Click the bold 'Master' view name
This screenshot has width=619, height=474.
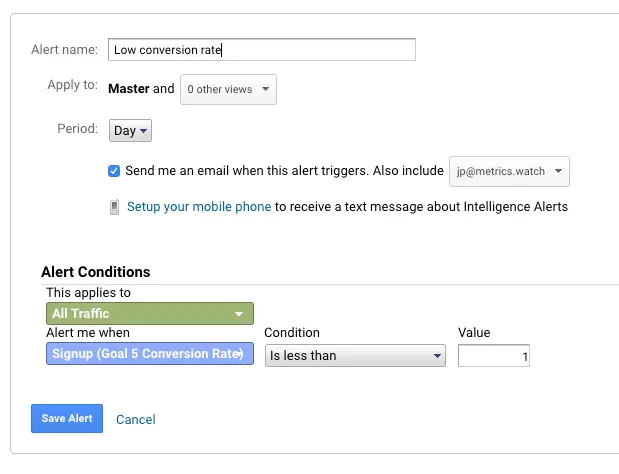click(x=128, y=88)
